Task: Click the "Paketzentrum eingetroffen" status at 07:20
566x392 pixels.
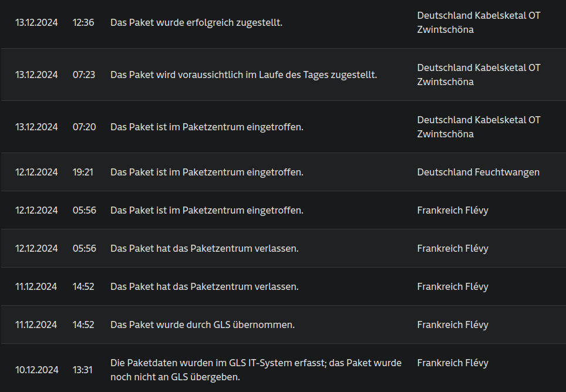Action: tap(207, 127)
